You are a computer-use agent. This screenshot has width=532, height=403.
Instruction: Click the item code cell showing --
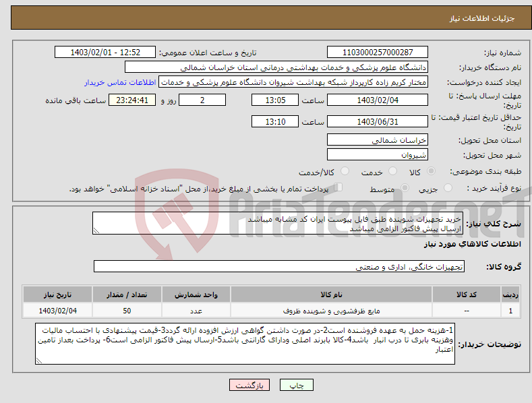(467, 311)
